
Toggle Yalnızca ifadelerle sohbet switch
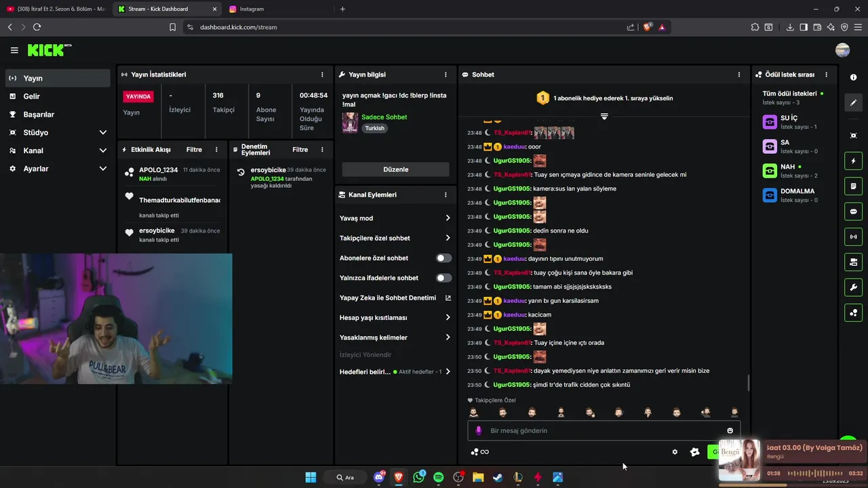[x=443, y=278]
